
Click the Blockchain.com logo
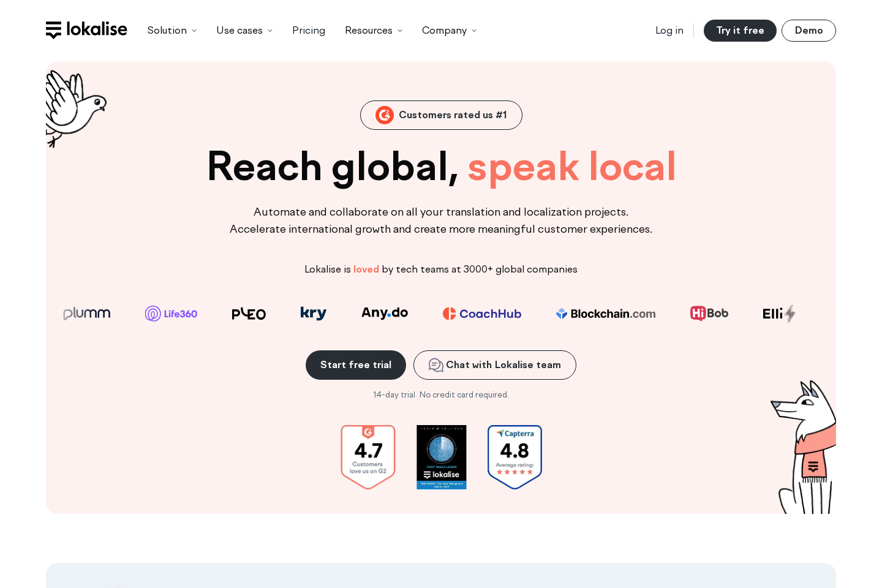(x=606, y=314)
